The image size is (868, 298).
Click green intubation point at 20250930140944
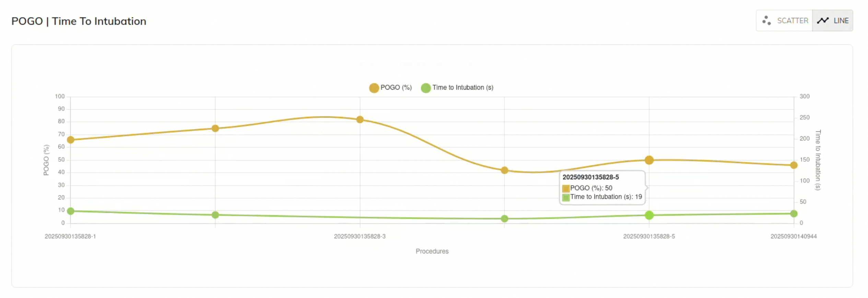pos(794,214)
